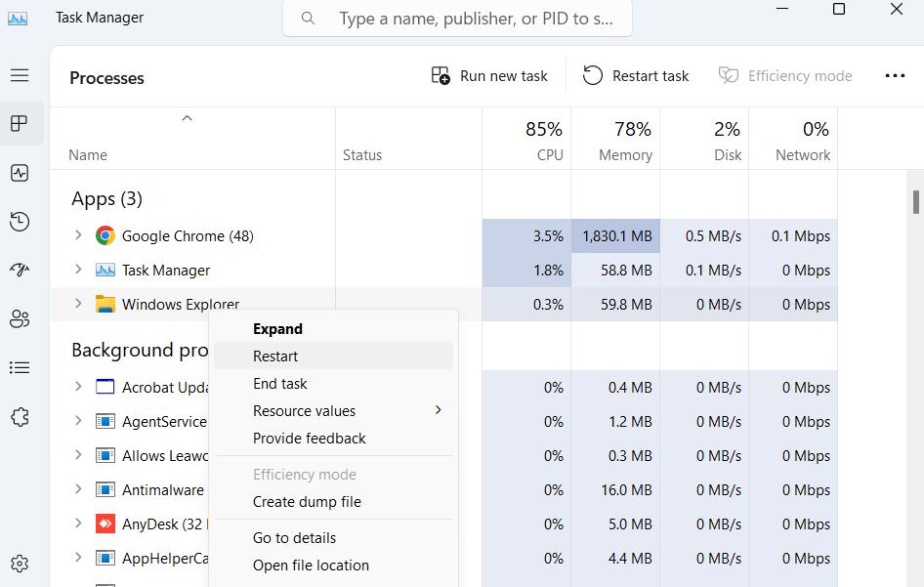Choose Open file location menu entry
The image size is (924, 587).
(x=333, y=566)
